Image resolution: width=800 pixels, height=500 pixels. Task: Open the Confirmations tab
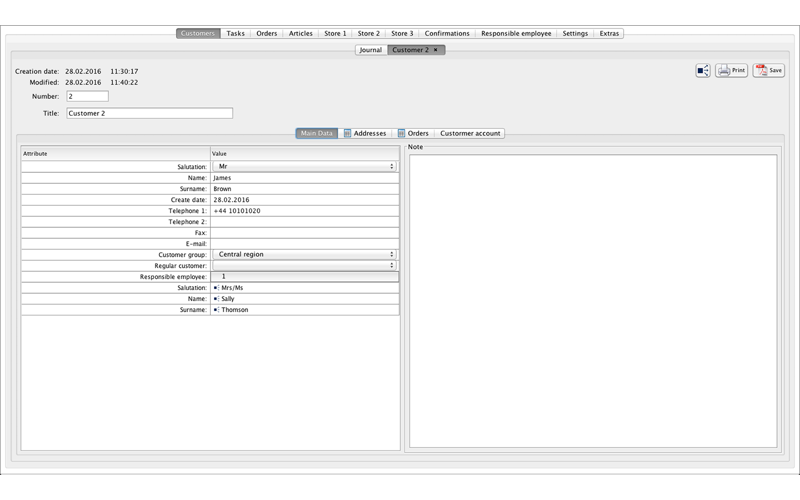[x=447, y=33]
